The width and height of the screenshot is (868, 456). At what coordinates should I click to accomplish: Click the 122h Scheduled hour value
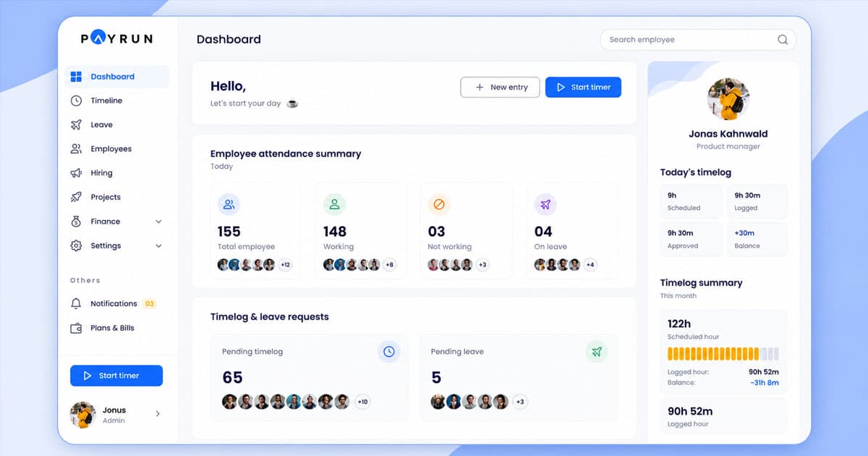[x=679, y=324]
